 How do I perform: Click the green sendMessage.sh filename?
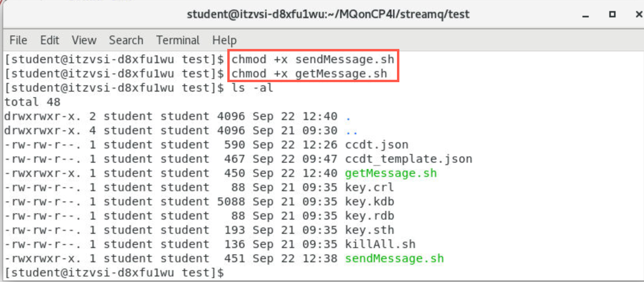(x=394, y=259)
